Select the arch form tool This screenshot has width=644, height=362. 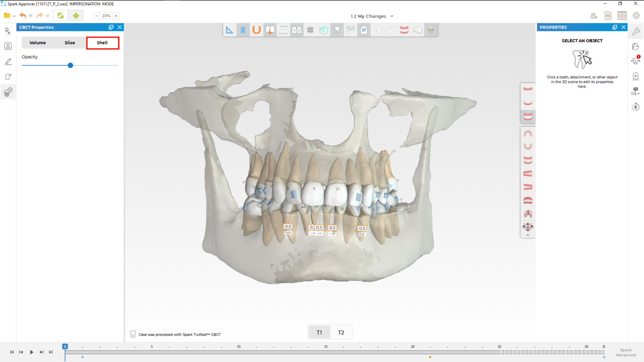(x=256, y=29)
